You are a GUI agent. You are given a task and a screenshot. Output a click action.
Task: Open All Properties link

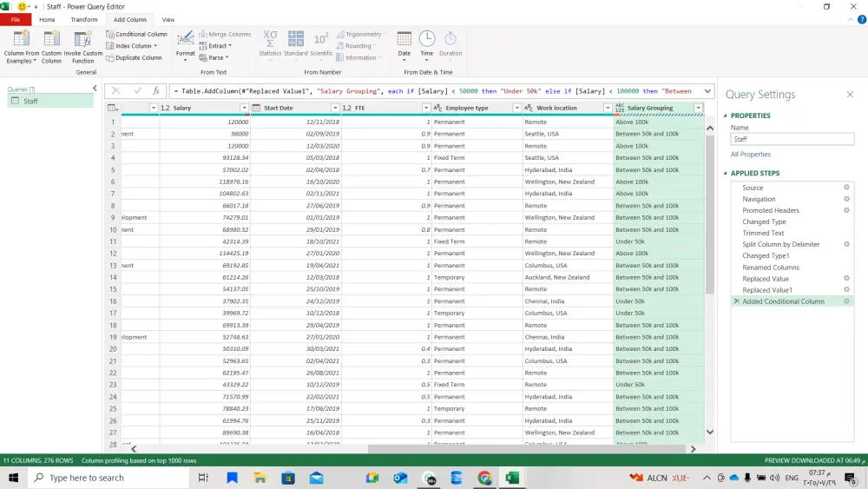tap(751, 155)
